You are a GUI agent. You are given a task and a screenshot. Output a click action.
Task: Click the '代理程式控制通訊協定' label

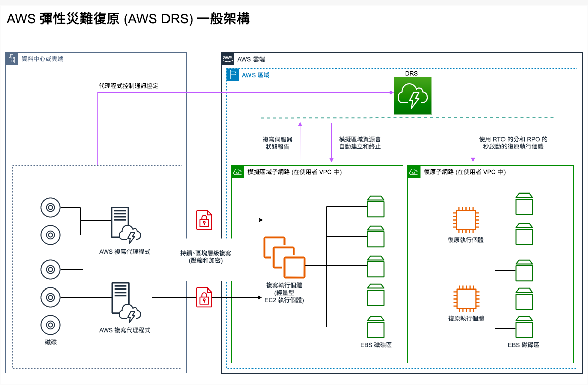pyautogui.click(x=128, y=86)
